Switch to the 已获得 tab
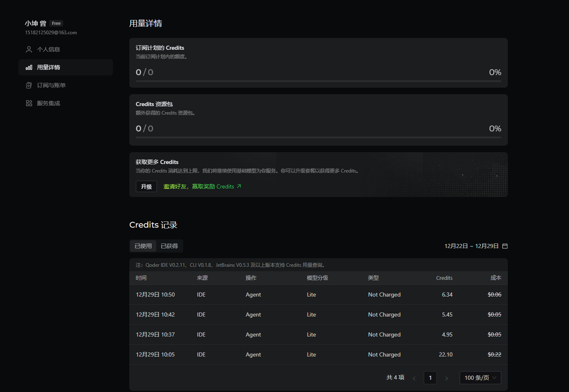Screen dimensions: 569x392 pos(169,246)
